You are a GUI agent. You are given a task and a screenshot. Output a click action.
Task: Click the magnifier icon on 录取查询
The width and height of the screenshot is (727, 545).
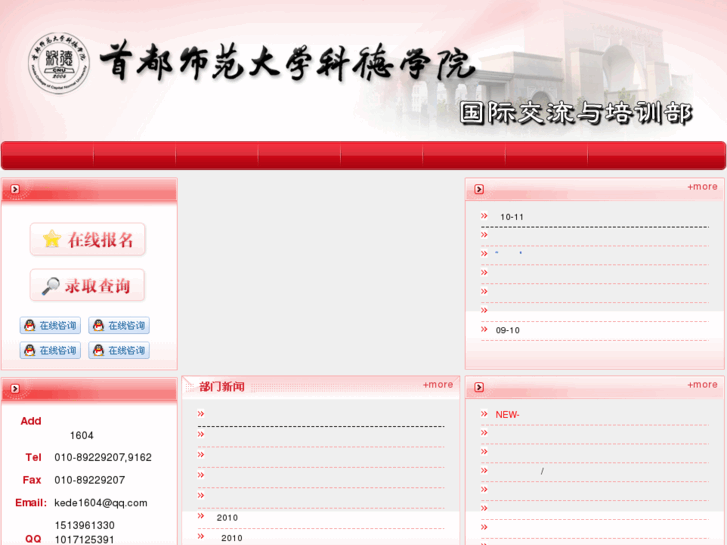51,286
